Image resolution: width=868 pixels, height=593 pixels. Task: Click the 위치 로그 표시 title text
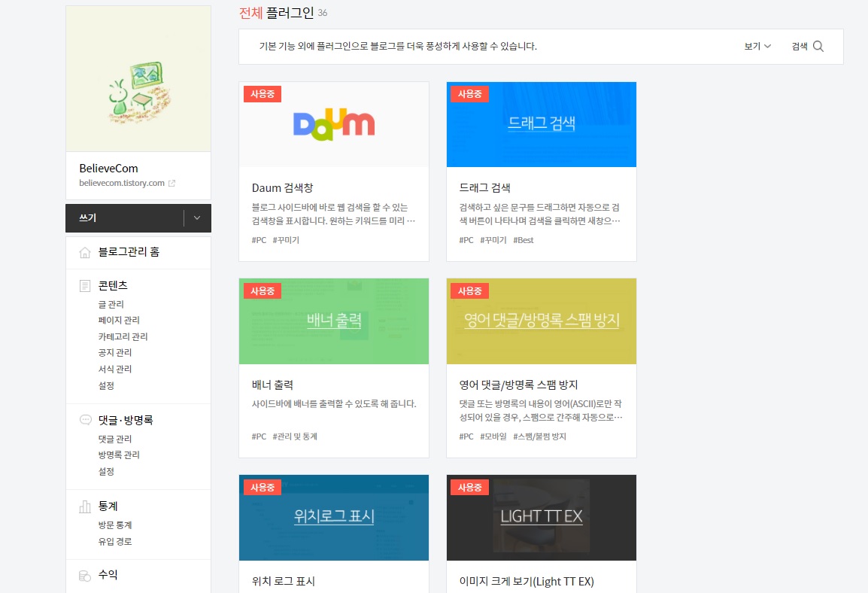[x=284, y=582]
